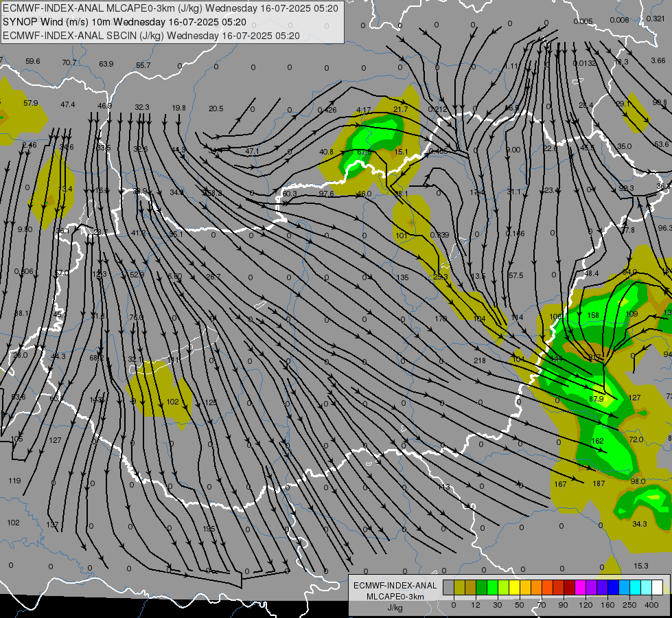This screenshot has width=672, height=618.
Task: Click the map value 170
Action: pos(441,319)
